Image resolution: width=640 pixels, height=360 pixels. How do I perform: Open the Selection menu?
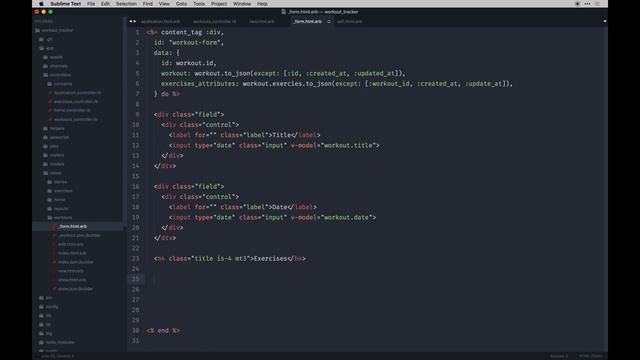126,4
